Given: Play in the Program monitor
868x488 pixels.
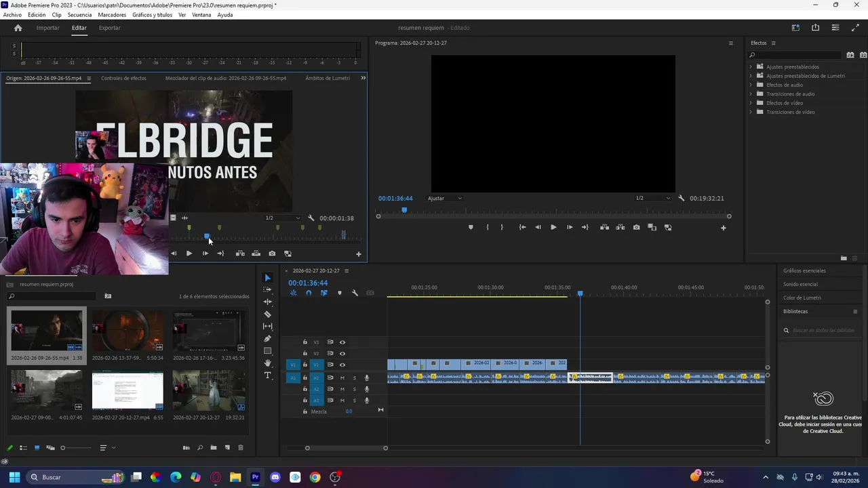Looking at the screenshot, I should pos(553,227).
